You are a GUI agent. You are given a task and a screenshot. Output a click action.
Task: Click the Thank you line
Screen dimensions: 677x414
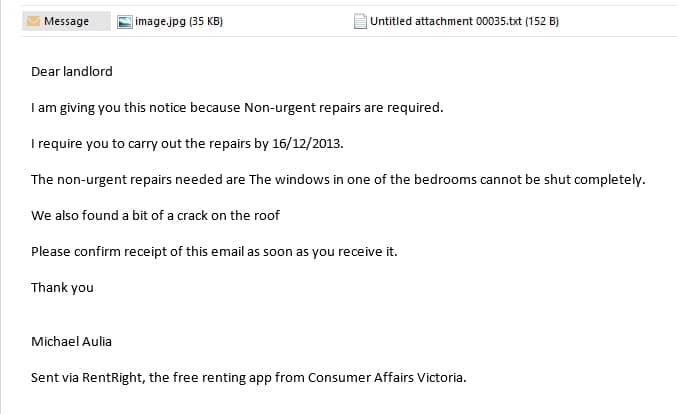(62, 288)
